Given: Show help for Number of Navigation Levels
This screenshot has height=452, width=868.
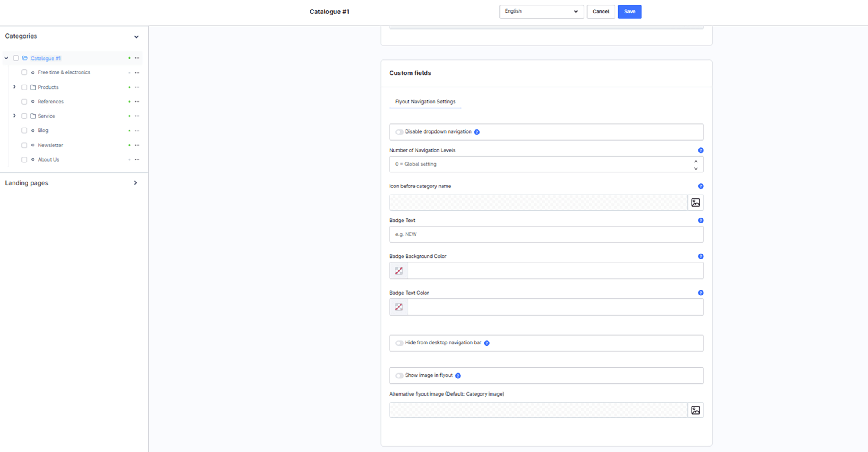Looking at the screenshot, I should 700,150.
